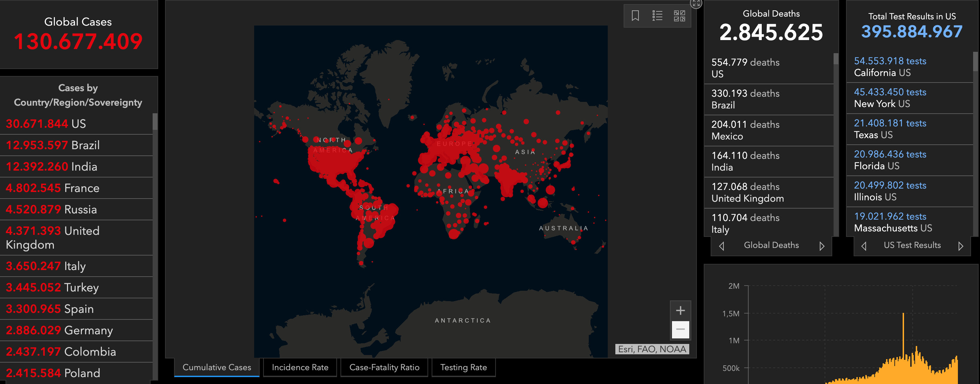Go to next Global Deaths panel page
Screen dimensions: 980x384
coord(822,246)
